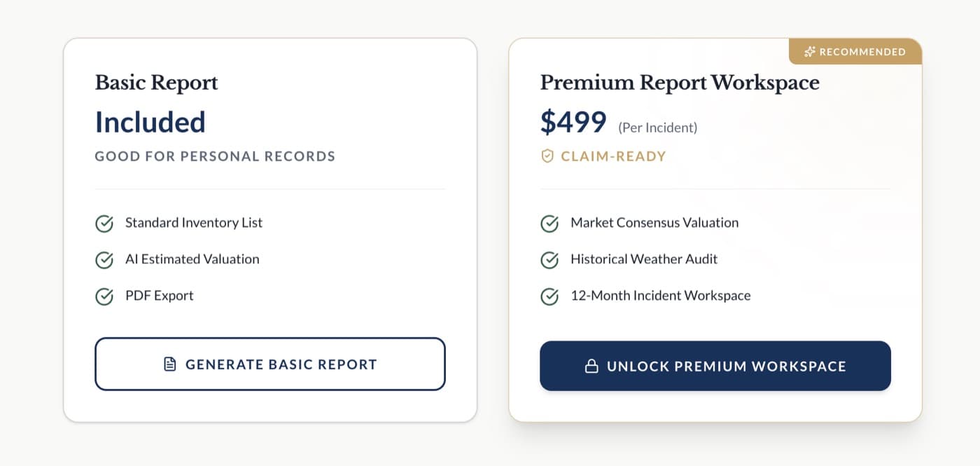980x466 pixels.
Task: Click the document icon on Generate Basic Report
Action: click(169, 364)
